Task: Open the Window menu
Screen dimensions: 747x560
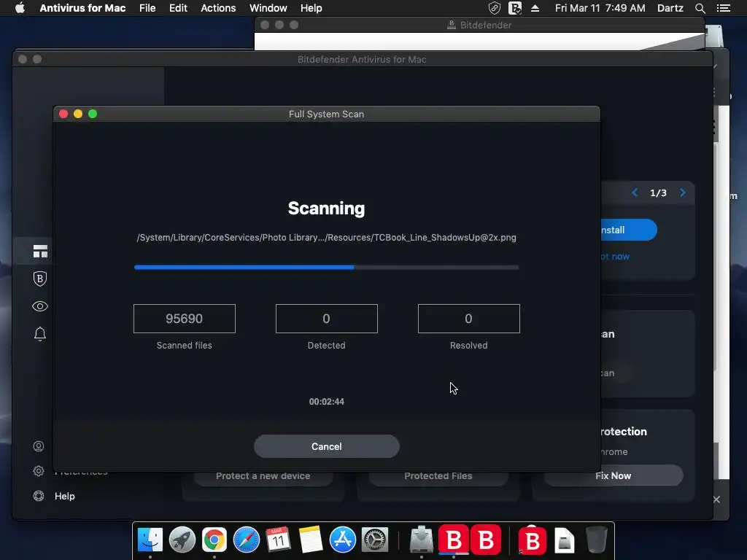Action: click(268, 8)
